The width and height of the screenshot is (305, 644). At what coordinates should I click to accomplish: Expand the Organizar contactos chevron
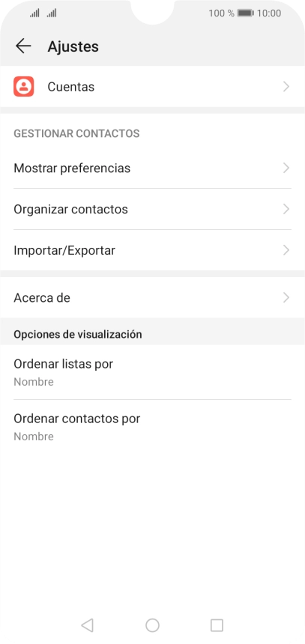pyautogui.click(x=286, y=209)
